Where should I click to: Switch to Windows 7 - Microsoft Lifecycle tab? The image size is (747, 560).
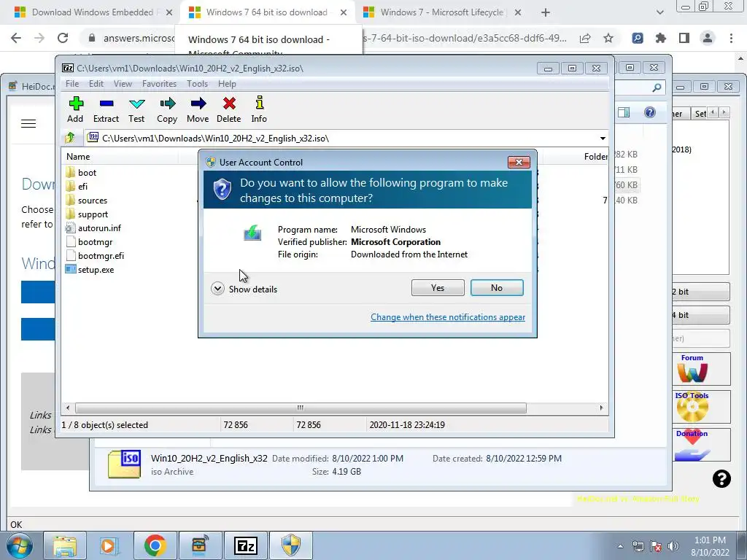441,12
